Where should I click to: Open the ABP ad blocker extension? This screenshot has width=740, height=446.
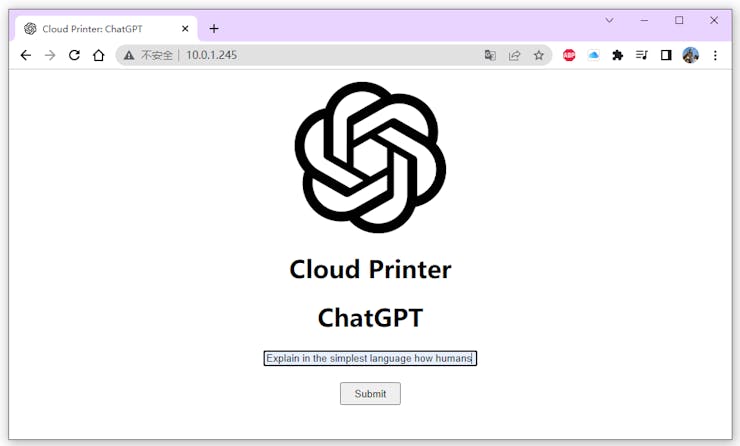(569, 55)
